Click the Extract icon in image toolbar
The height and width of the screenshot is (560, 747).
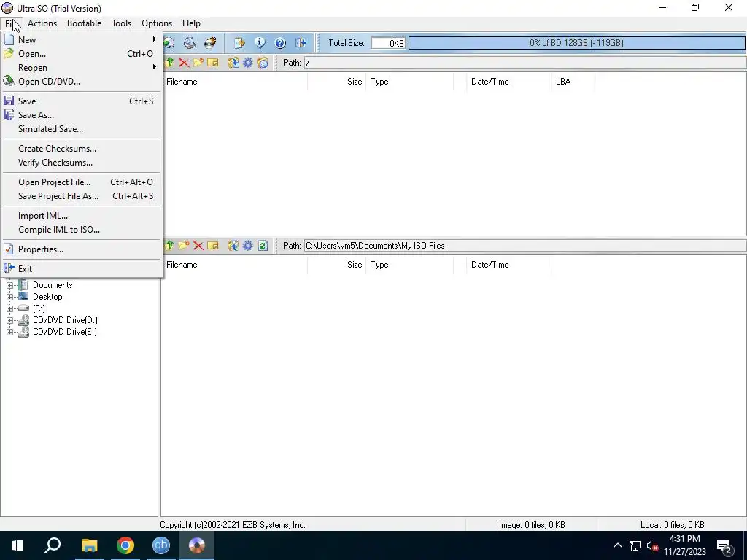(x=233, y=63)
